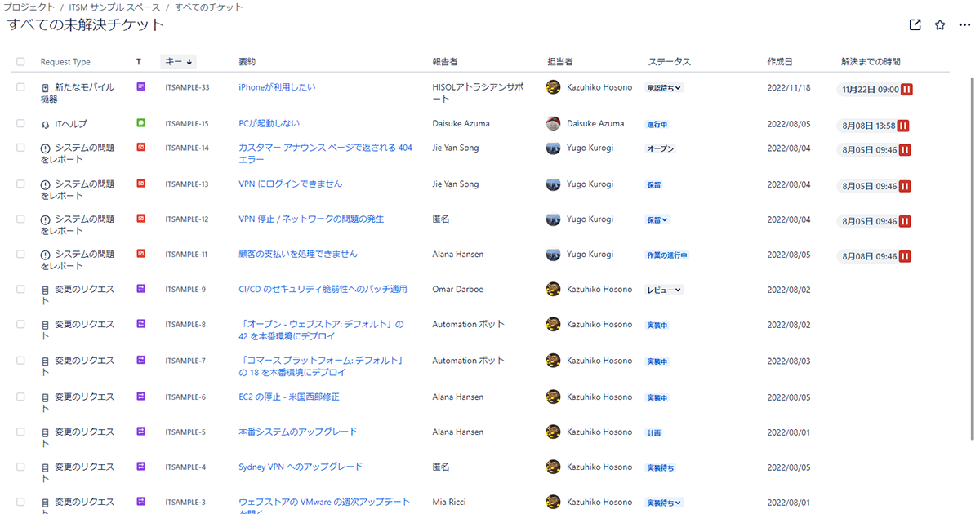The width and height of the screenshot is (980, 514).
Task: Sort by the キー column header
Action: tap(178, 62)
